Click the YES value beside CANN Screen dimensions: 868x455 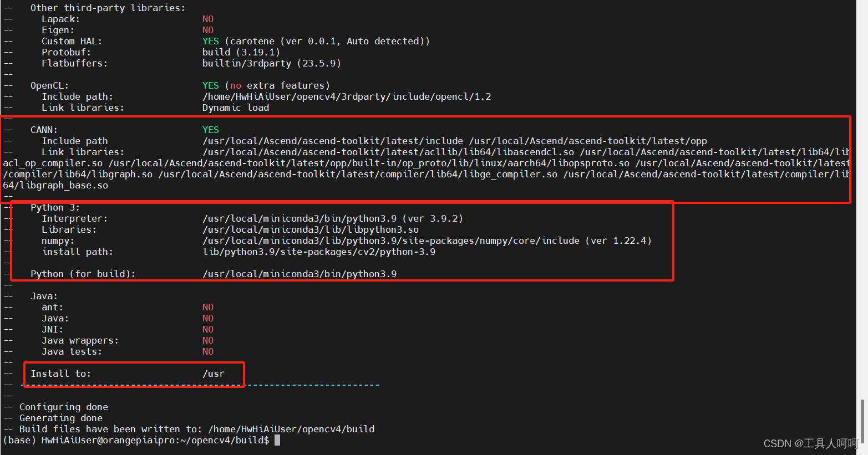[x=211, y=130]
